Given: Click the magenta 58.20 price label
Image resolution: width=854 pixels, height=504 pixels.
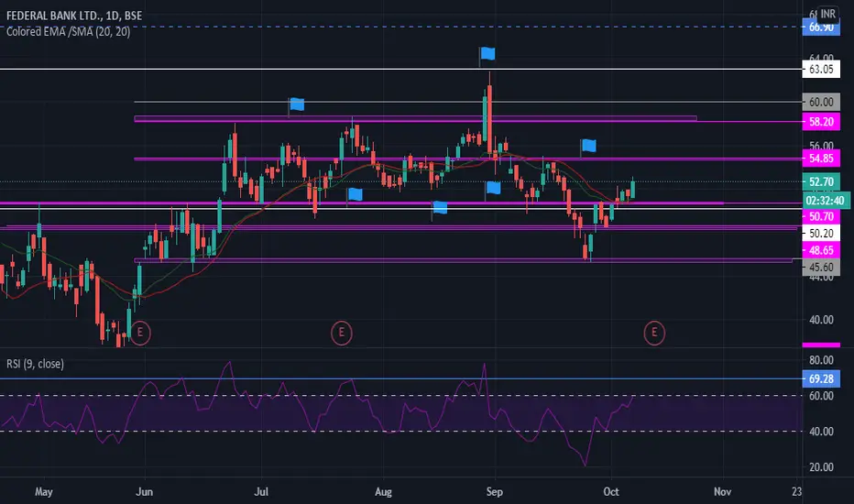Looking at the screenshot, I should 821,122.
